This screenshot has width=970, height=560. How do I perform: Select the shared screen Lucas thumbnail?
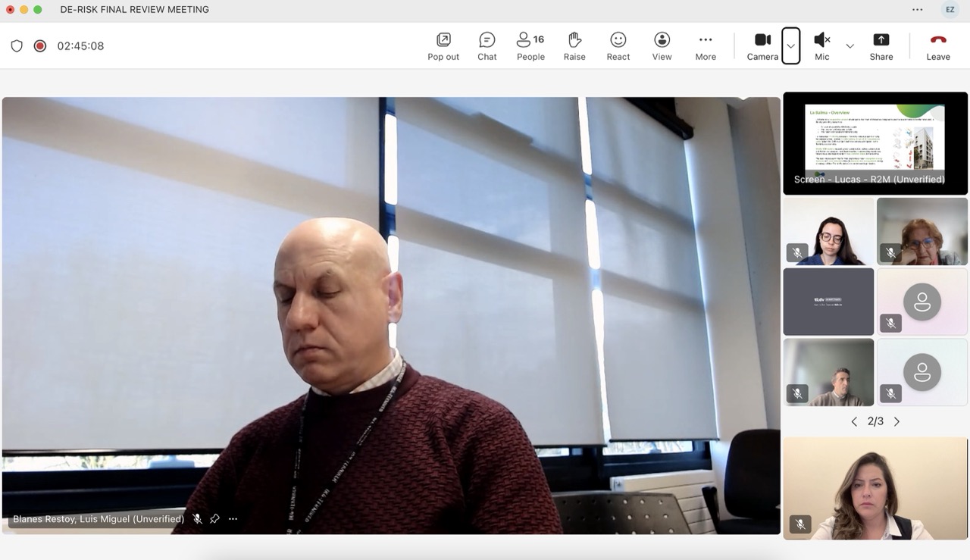[x=875, y=142]
